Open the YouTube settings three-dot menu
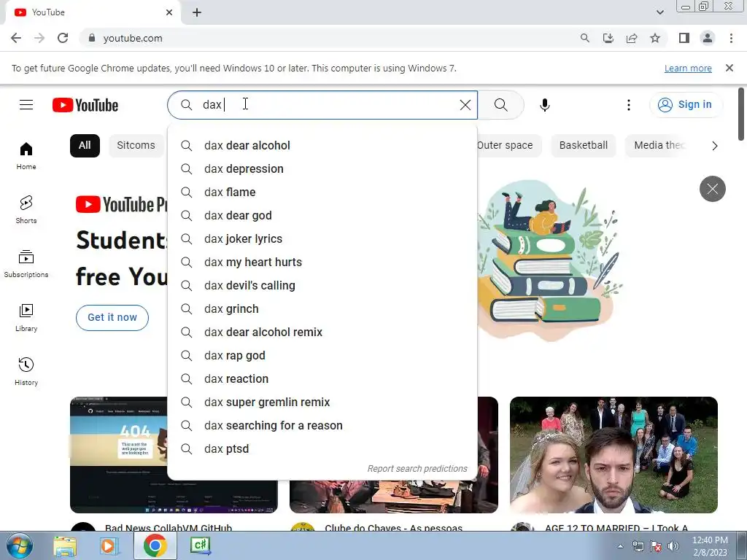The width and height of the screenshot is (747, 560). [628, 105]
